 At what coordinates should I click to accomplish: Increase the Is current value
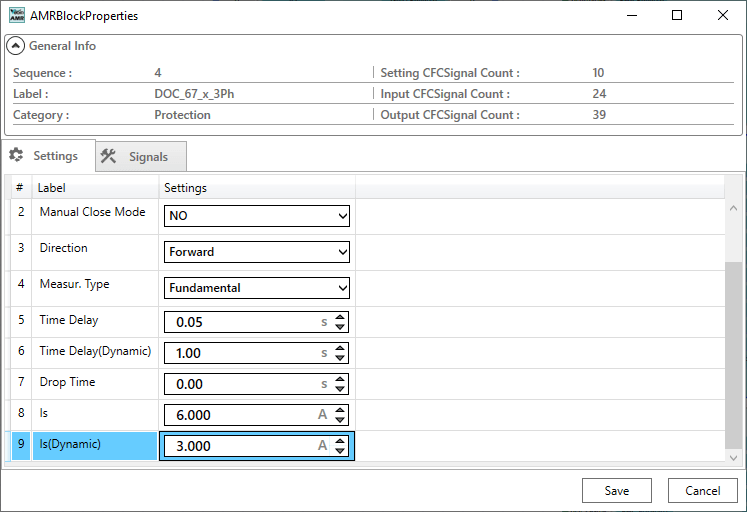tap(341, 411)
